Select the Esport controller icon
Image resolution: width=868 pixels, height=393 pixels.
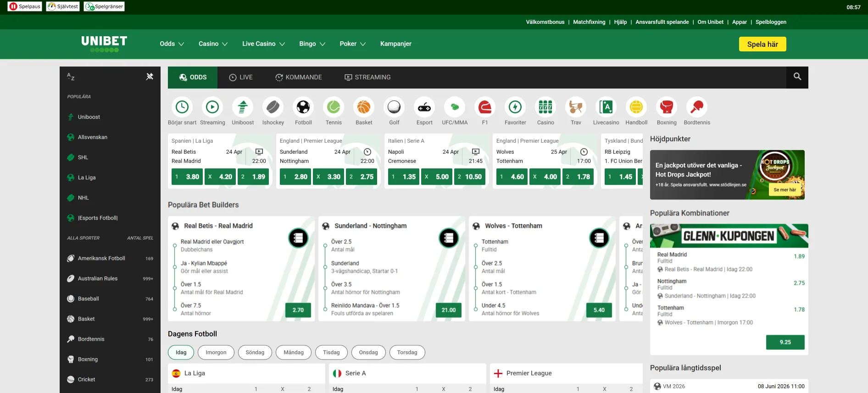click(x=424, y=107)
